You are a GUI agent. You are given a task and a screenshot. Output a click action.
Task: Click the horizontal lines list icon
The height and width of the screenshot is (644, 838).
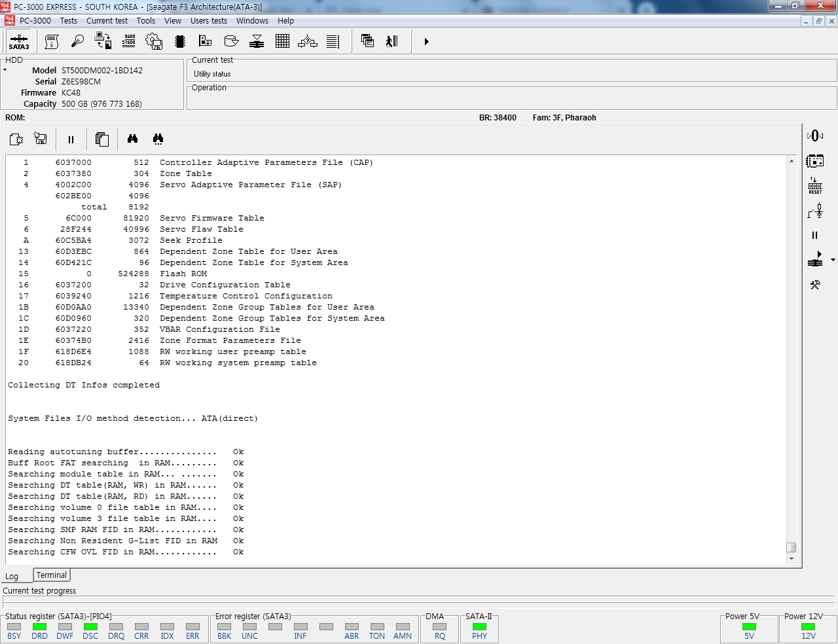click(333, 42)
